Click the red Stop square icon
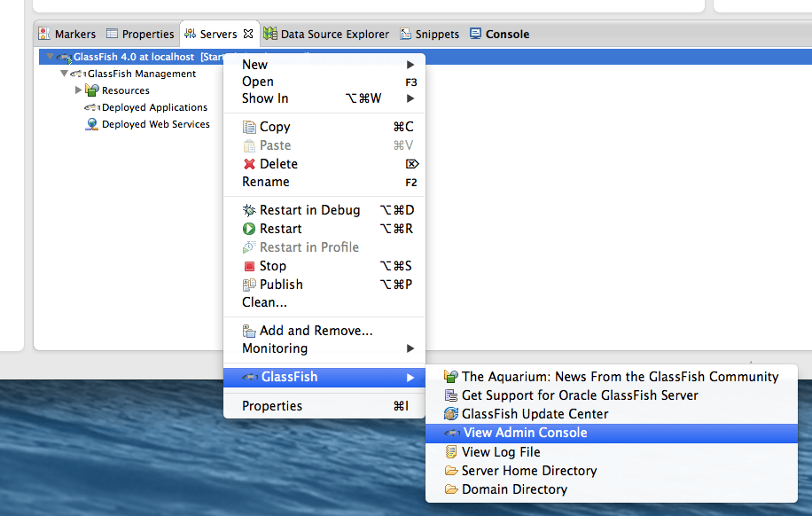812x516 pixels. pos(249,266)
